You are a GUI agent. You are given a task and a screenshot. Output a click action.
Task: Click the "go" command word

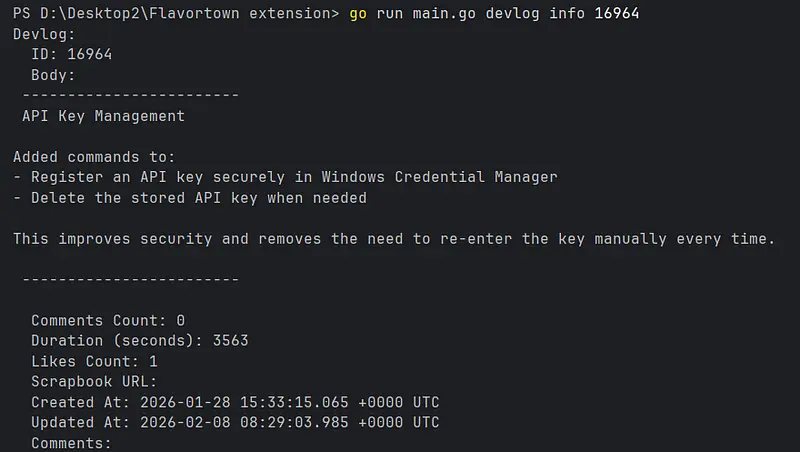click(x=359, y=13)
